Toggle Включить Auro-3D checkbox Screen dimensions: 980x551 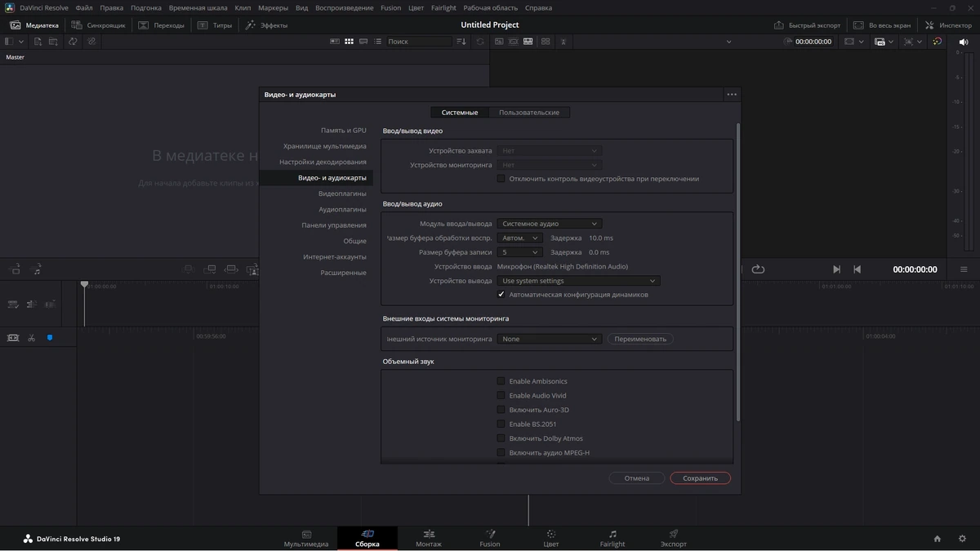(x=501, y=410)
